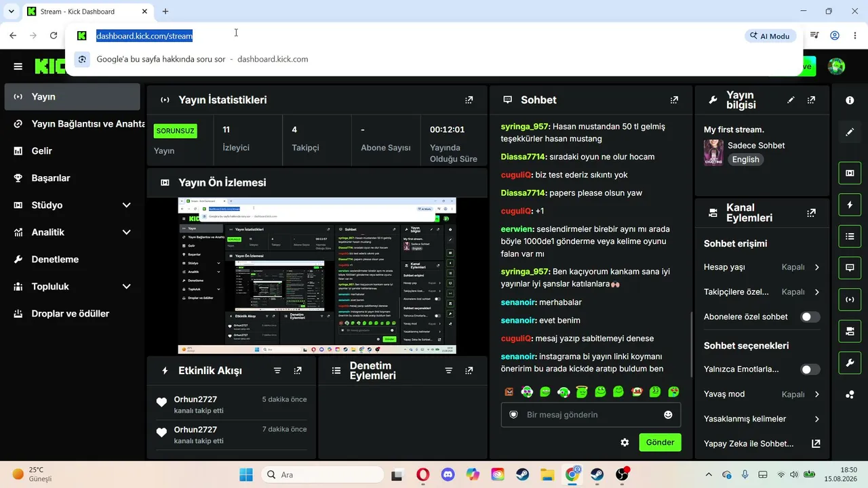Open Yayın Bağlantısı ve Anahtarı page
Screen dimensions: 868x488
point(72,123)
